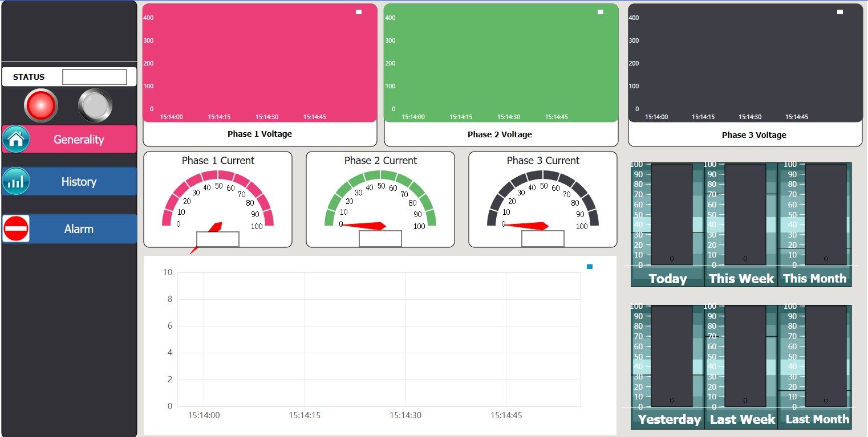Click the Phase 2 Current gauge title
The width and height of the screenshot is (868, 437).
(380, 161)
